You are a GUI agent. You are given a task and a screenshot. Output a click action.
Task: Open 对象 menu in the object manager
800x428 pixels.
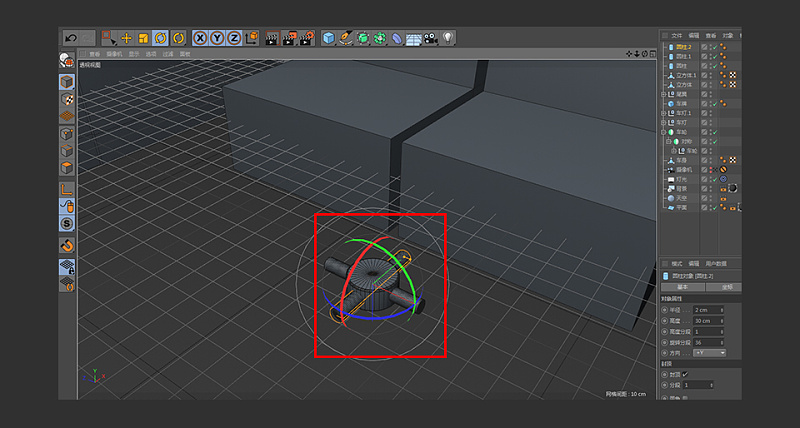point(728,36)
